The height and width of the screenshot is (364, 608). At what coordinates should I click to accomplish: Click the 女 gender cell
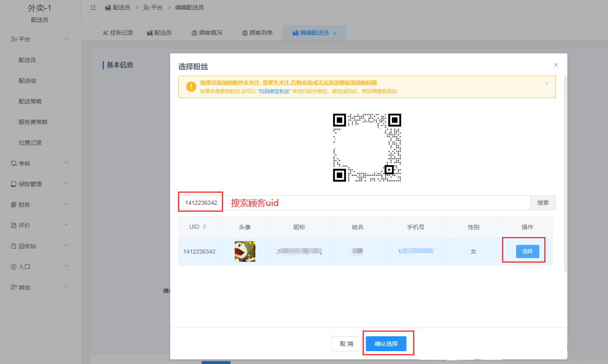(x=473, y=251)
